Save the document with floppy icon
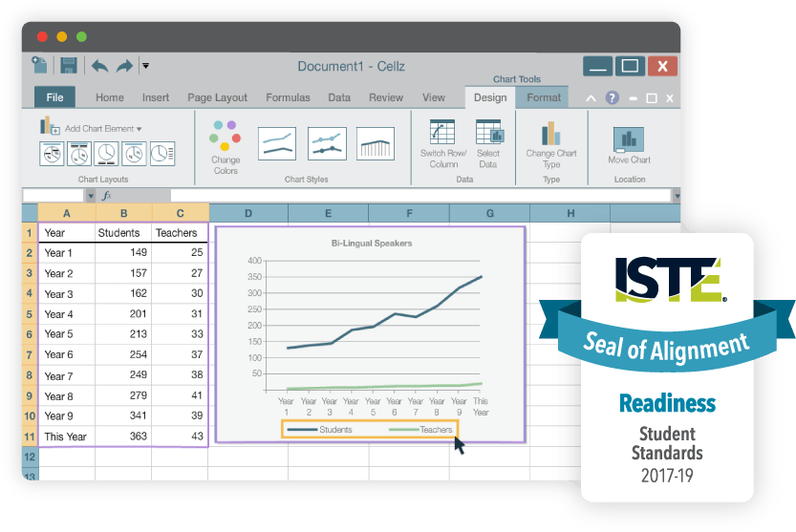The image size is (796, 532). pos(69,66)
